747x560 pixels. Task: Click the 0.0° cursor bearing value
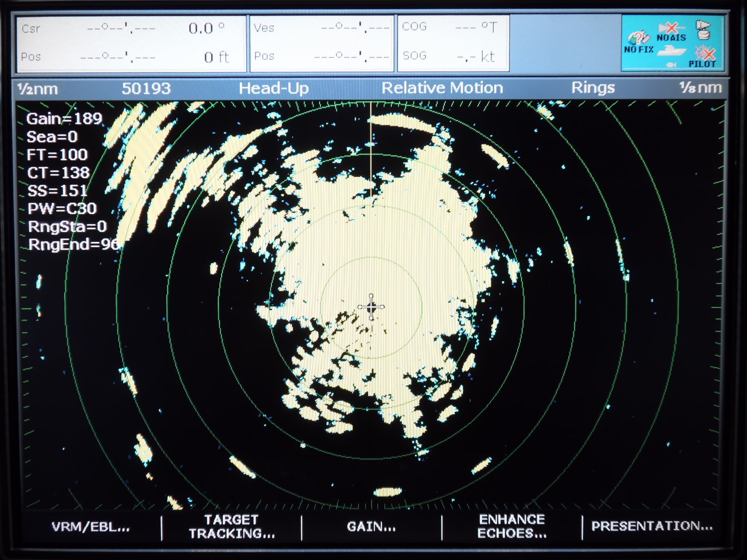[206, 28]
